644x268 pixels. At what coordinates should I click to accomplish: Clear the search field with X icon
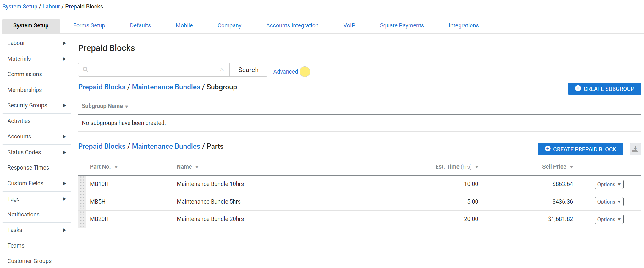[222, 70]
